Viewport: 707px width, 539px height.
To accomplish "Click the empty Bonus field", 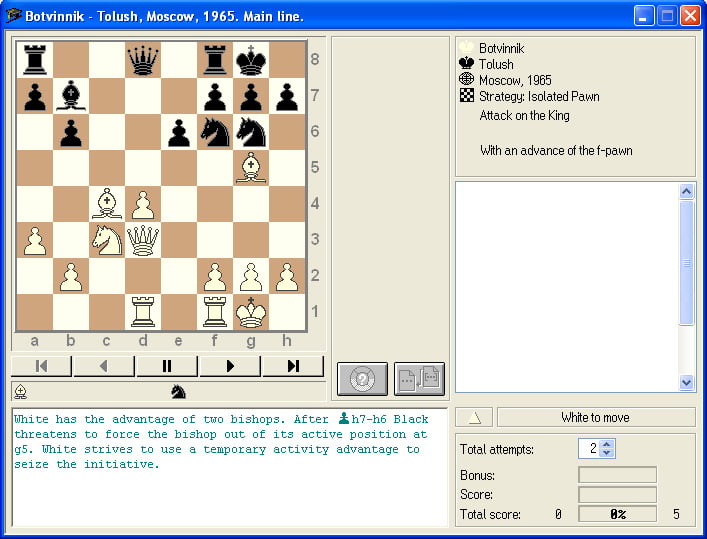I will pyautogui.click(x=617, y=475).
